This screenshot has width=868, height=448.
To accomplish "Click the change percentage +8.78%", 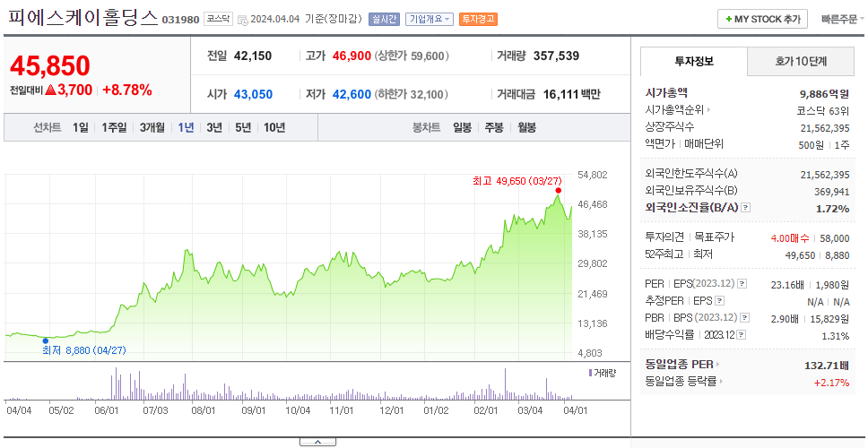I will 126,90.
